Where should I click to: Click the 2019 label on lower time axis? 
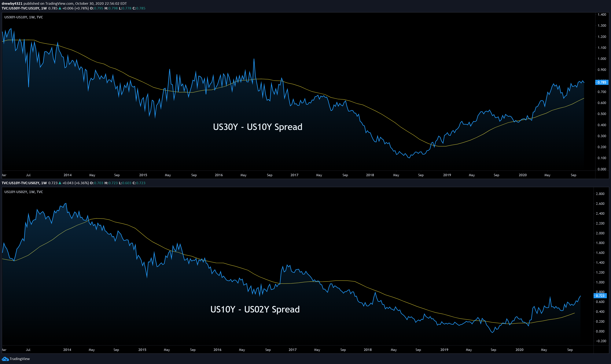pos(444,350)
